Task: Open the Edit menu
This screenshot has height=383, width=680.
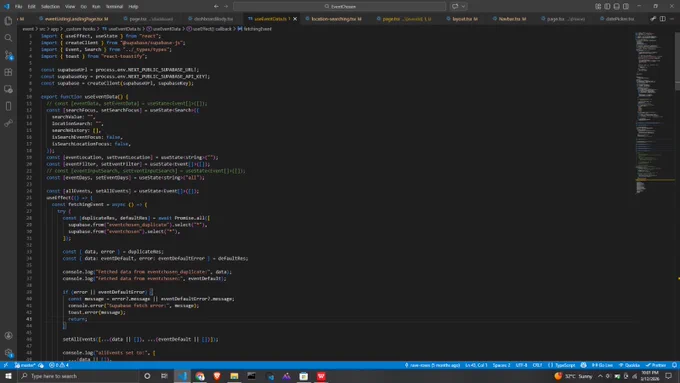Action: [x=32, y=7]
